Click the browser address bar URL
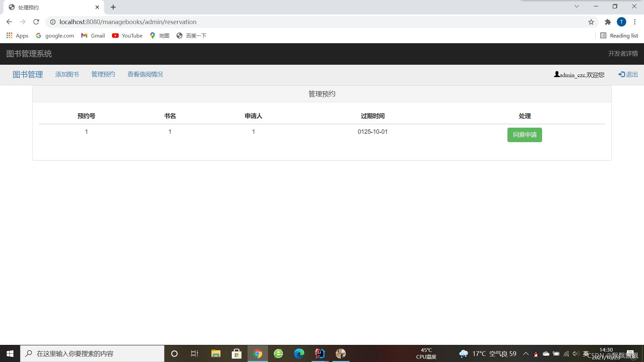Screen dimensions: 644x362 coord(128,22)
